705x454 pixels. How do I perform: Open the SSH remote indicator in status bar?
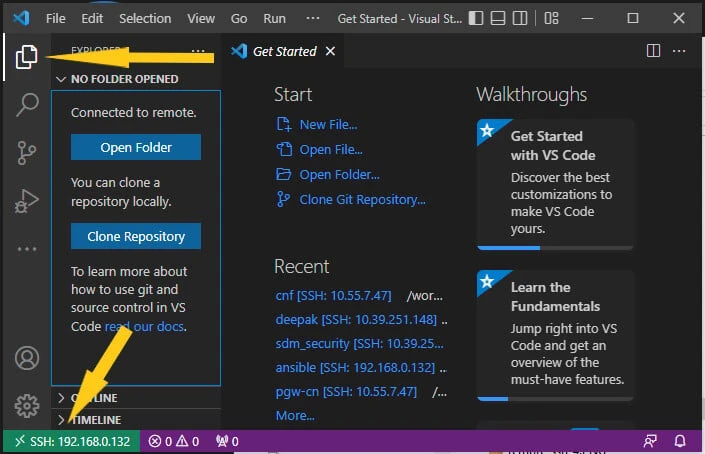click(70, 441)
